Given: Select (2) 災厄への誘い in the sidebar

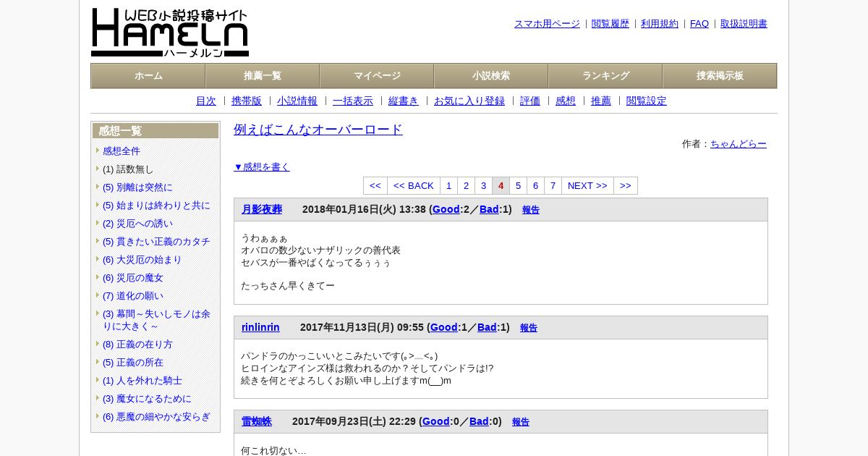Looking at the screenshot, I should [x=137, y=224].
